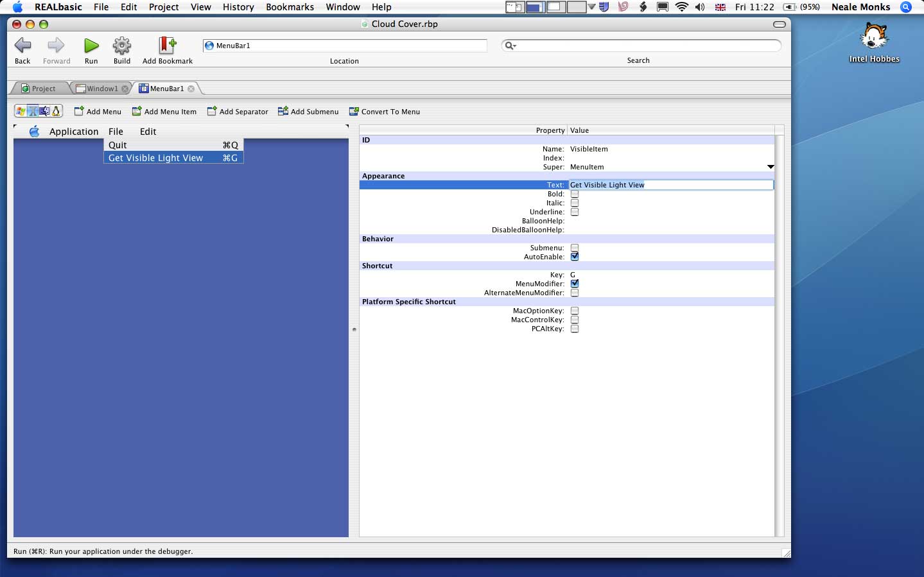Toggle the MacOptionKey checkbox
This screenshot has width=924, height=577.
click(x=575, y=311)
